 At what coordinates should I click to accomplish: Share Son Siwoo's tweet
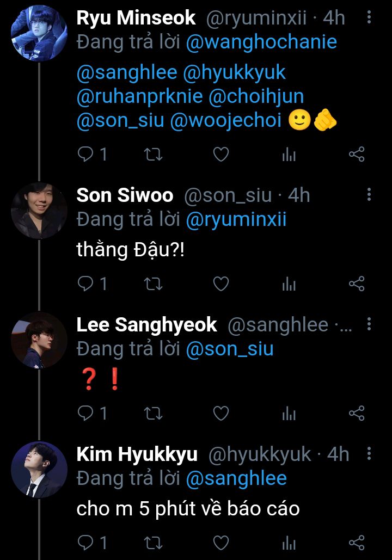[x=357, y=284]
